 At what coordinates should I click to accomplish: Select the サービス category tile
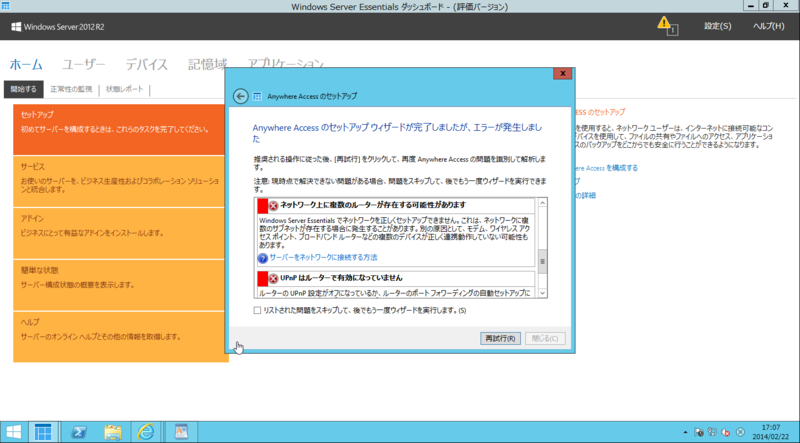(x=119, y=181)
